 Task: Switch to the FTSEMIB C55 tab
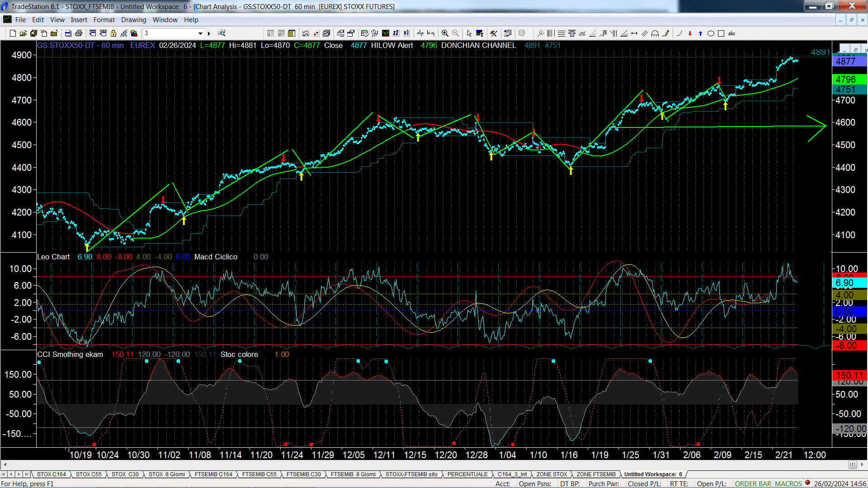pyautogui.click(x=259, y=474)
